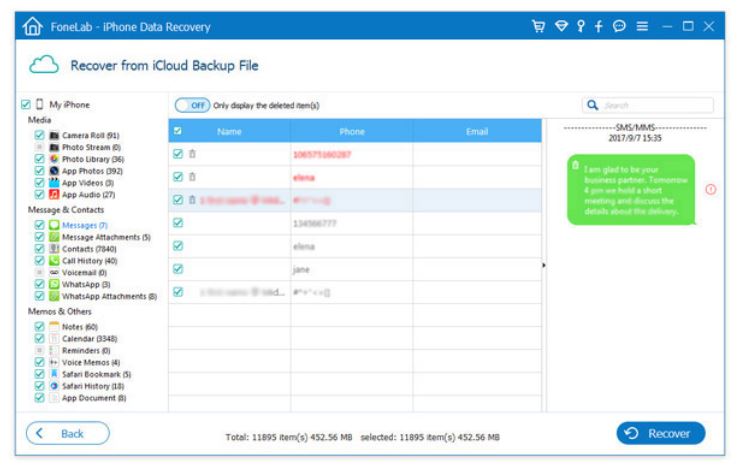
Task: Open the Contacts category in sidebar
Action: [x=89, y=249]
